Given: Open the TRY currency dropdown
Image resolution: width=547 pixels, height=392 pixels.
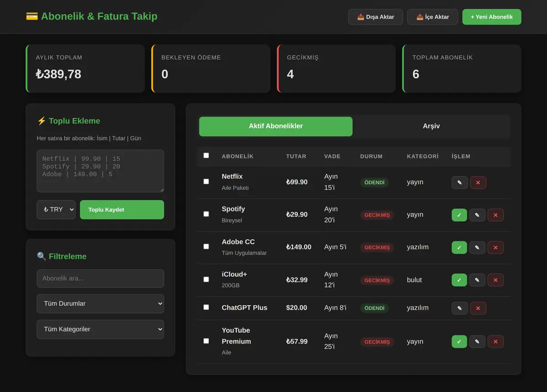Looking at the screenshot, I should click(x=56, y=210).
